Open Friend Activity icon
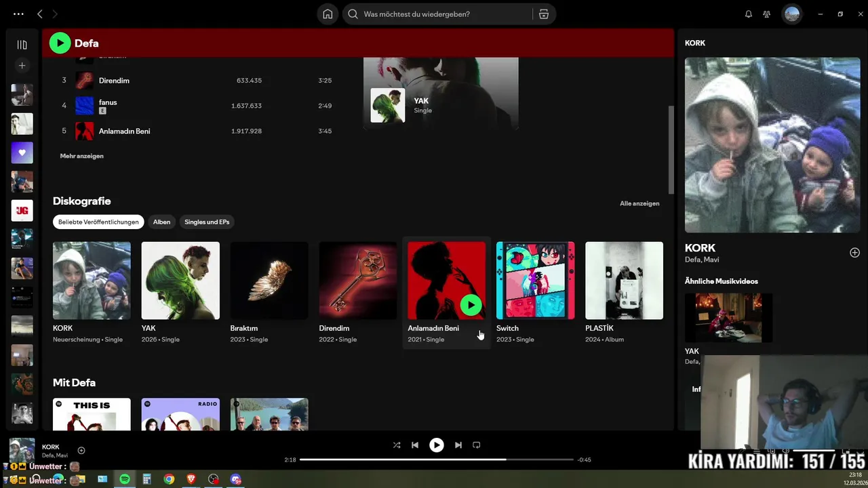The image size is (868, 488). (766, 14)
